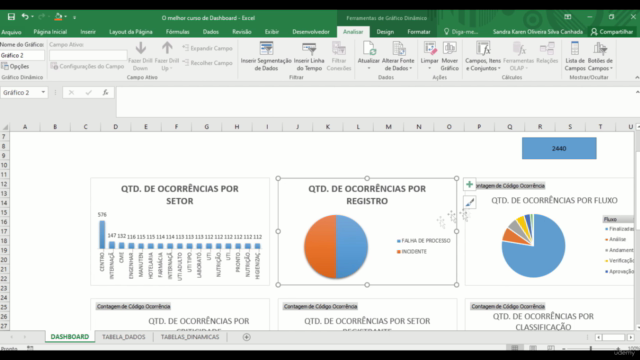Image resolution: width=640 pixels, height=360 pixels.
Task: Switch to the Inserir tab
Action: [x=88, y=32]
